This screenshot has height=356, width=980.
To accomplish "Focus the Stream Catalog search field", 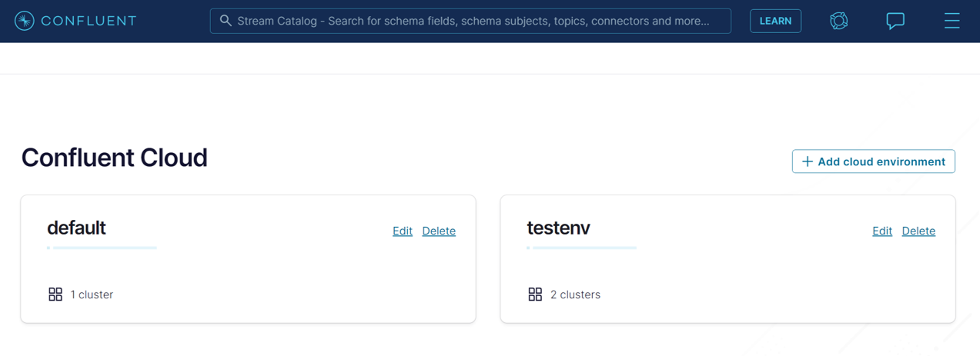I will click(470, 21).
